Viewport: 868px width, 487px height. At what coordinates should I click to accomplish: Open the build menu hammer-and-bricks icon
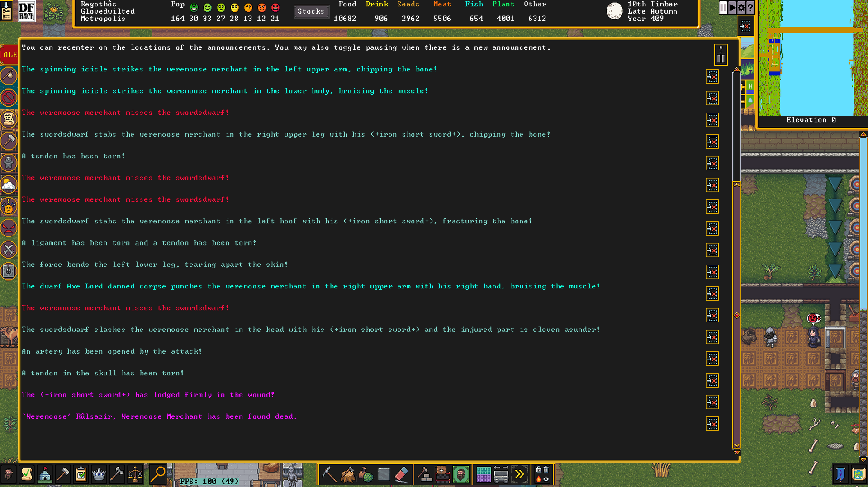tap(424, 474)
